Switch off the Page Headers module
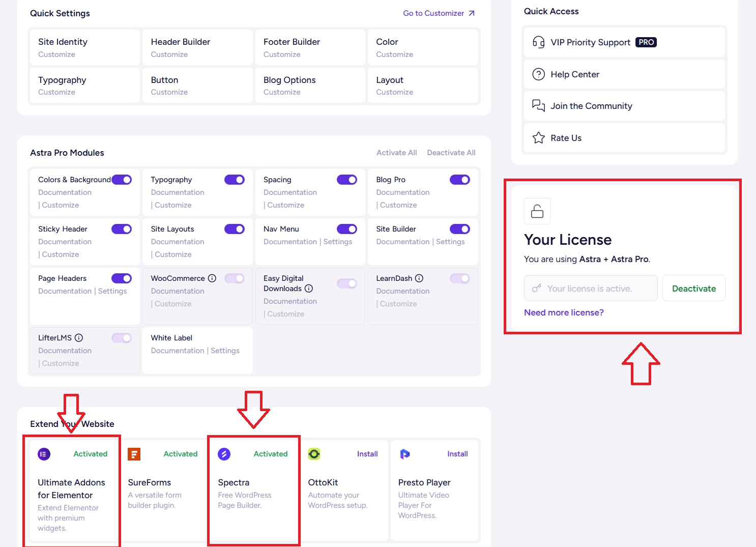The image size is (756, 547). (122, 278)
